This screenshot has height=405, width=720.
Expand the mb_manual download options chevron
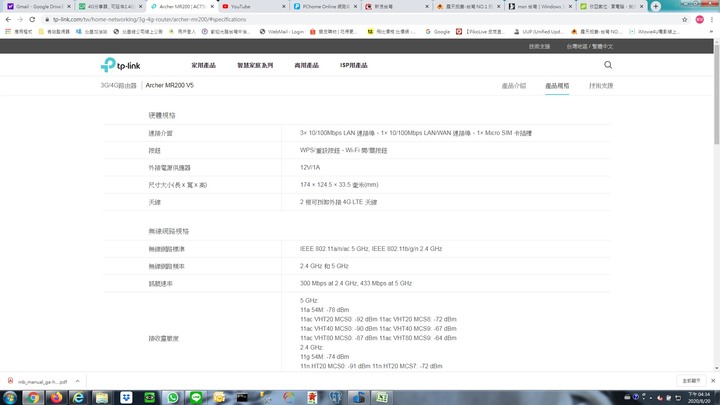[x=78, y=381]
